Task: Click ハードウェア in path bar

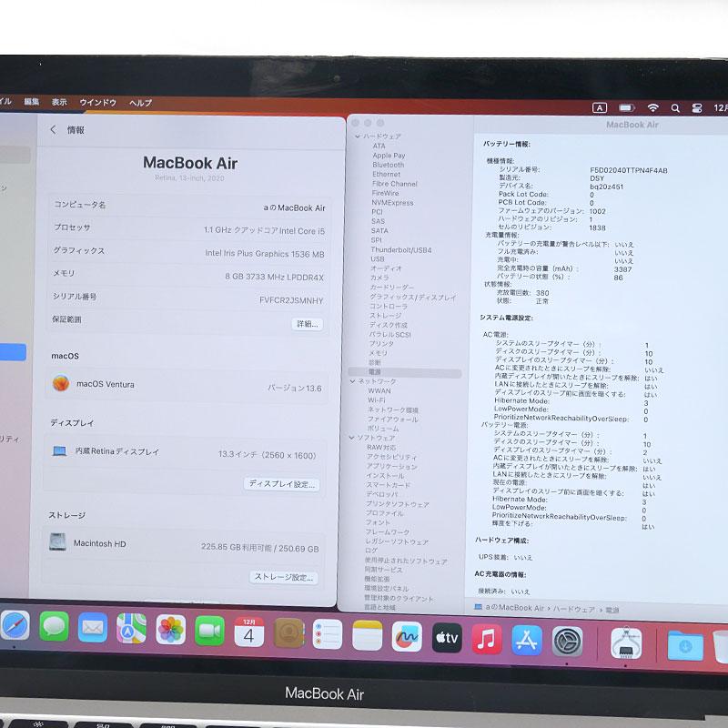Action: [573, 609]
